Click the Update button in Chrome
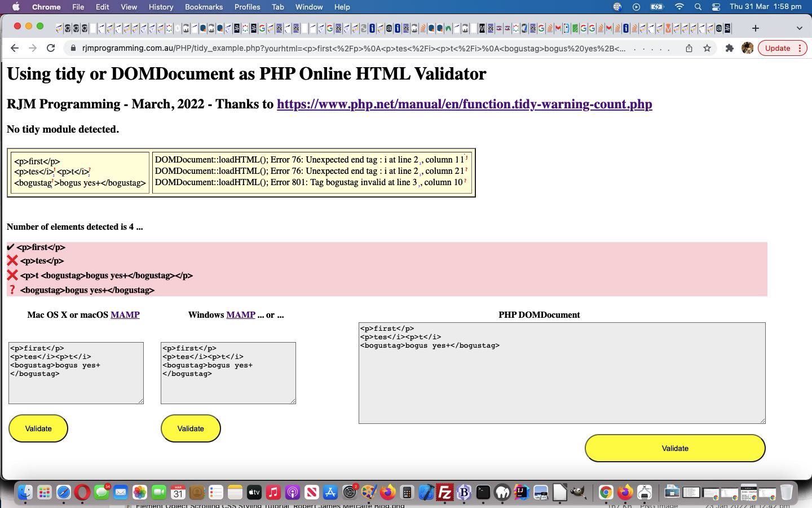This screenshot has width=812, height=508. [x=779, y=48]
